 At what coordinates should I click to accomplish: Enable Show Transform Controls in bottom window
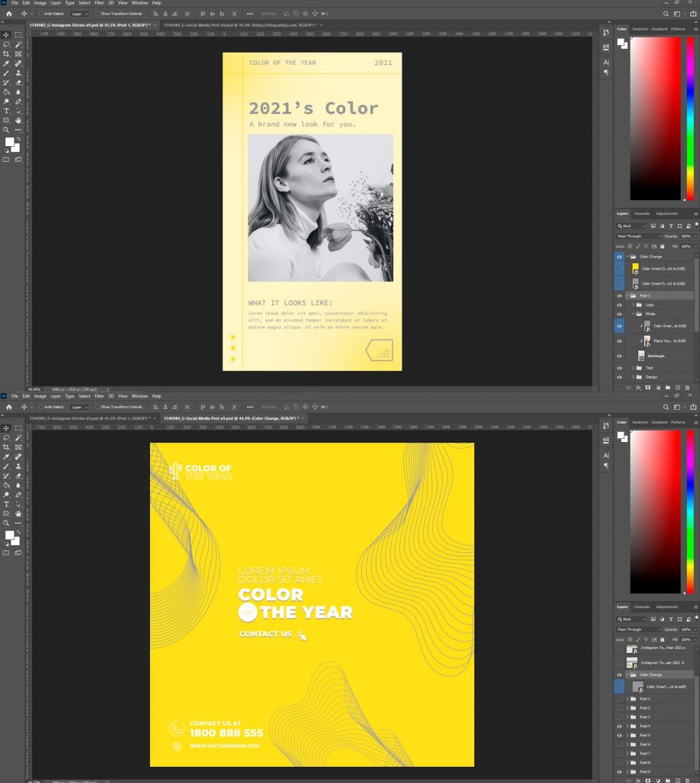(97, 407)
